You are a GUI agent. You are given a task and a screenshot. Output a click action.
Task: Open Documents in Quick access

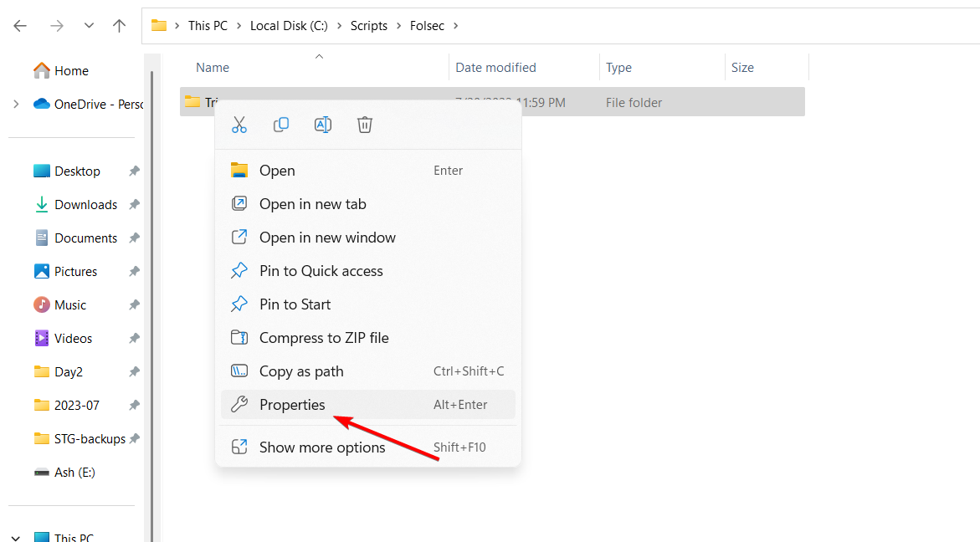[x=75, y=238]
